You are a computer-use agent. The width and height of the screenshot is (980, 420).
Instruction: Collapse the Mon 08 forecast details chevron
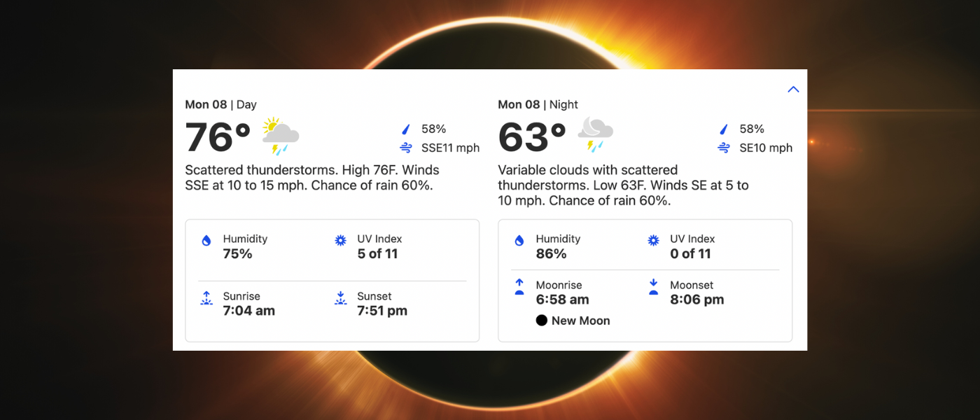pos(793,90)
